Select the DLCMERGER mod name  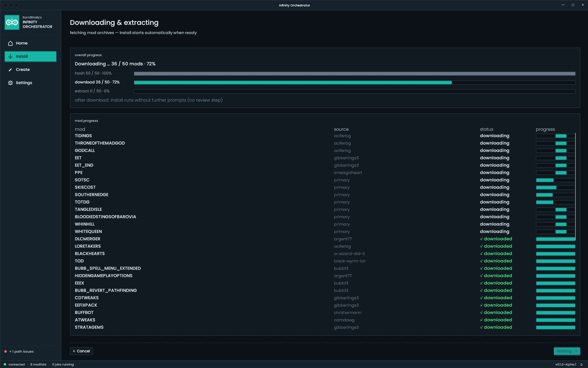[x=87, y=239]
